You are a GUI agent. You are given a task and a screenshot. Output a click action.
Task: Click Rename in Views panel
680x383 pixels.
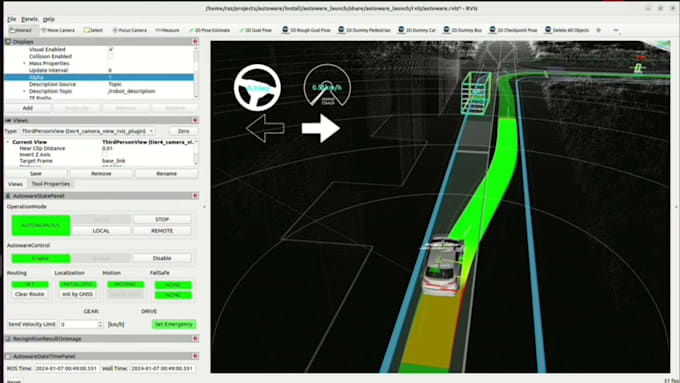tap(167, 173)
